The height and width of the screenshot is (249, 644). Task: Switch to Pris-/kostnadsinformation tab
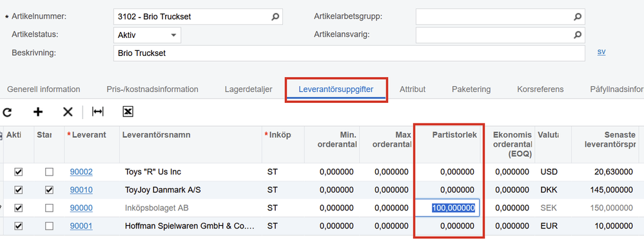coord(152,89)
